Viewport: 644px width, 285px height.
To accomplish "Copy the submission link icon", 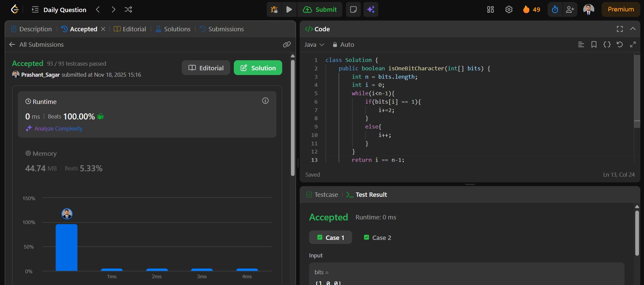I will (x=287, y=44).
